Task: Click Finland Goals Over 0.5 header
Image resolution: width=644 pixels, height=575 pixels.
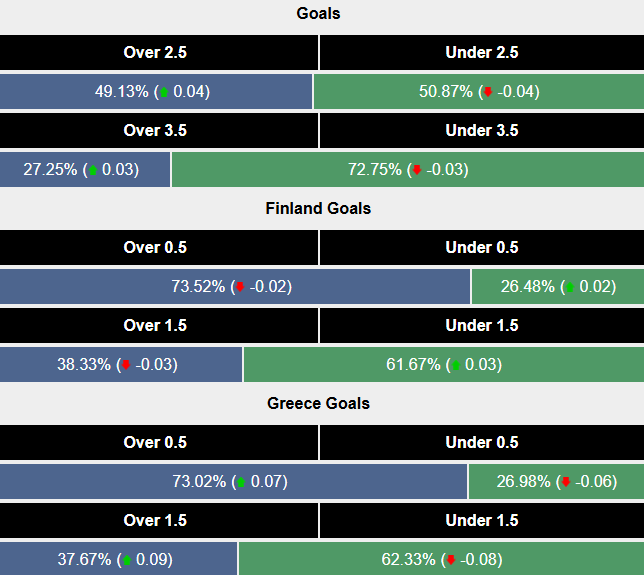Action: pyautogui.click(x=155, y=248)
